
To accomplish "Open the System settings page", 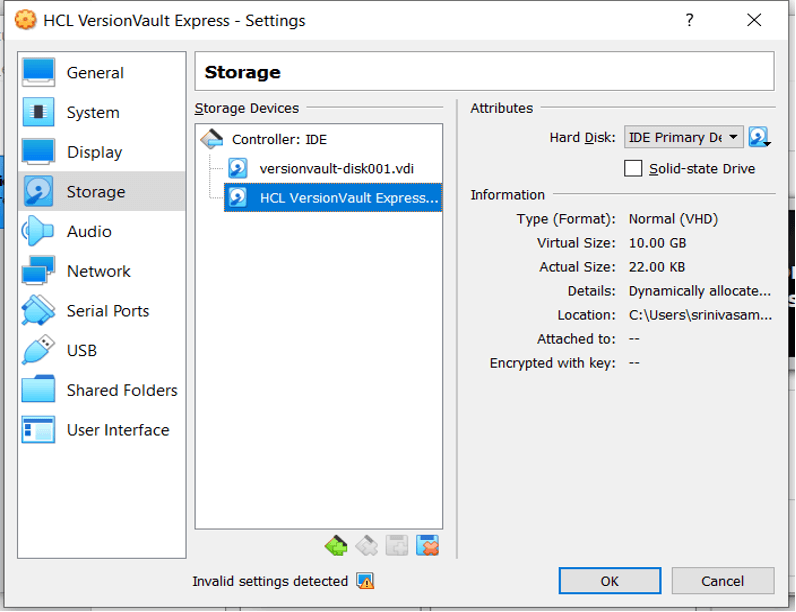I will click(x=102, y=112).
